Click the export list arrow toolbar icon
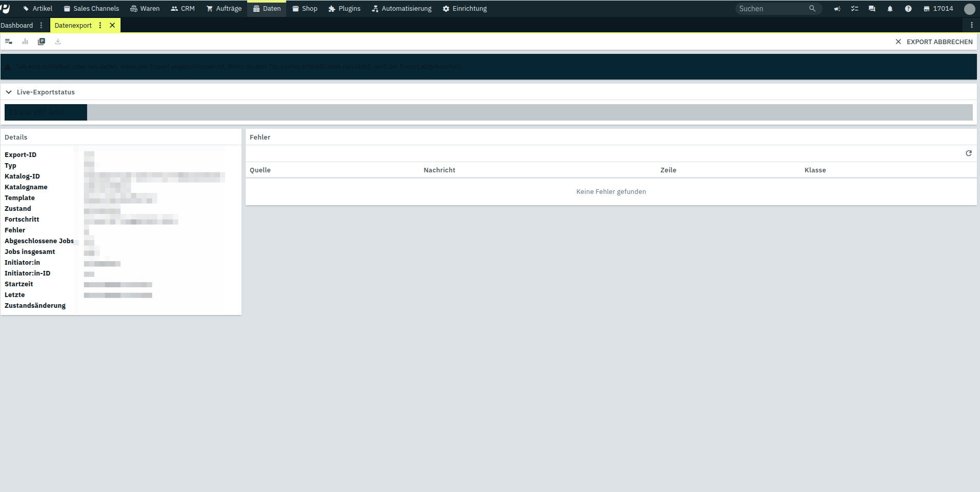Image resolution: width=980 pixels, height=492 pixels. (x=9, y=42)
